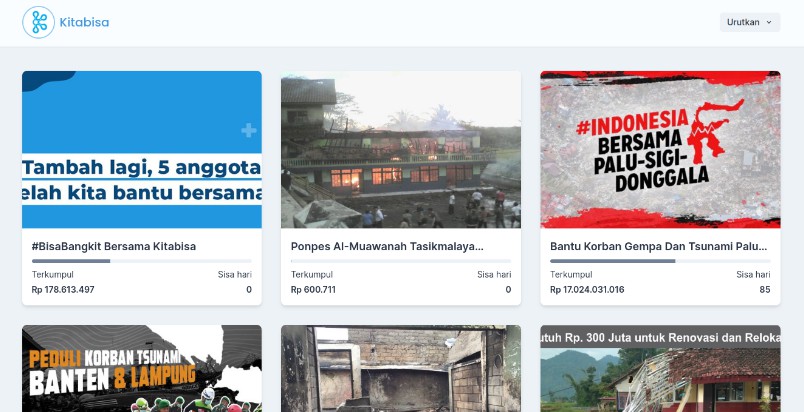Viewport: 804px width, 412px height.
Task: Click the Rp 17.024.031.016 collected amount
Action: tap(587, 290)
